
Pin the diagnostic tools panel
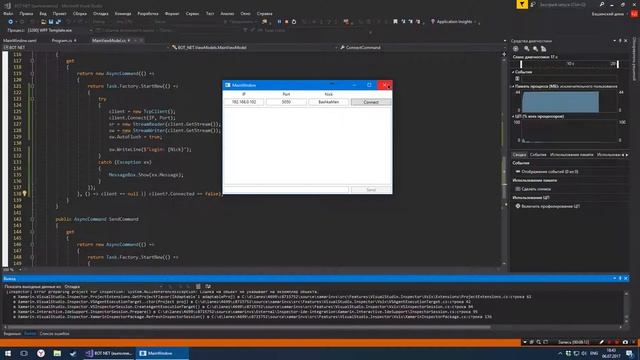[620, 41]
